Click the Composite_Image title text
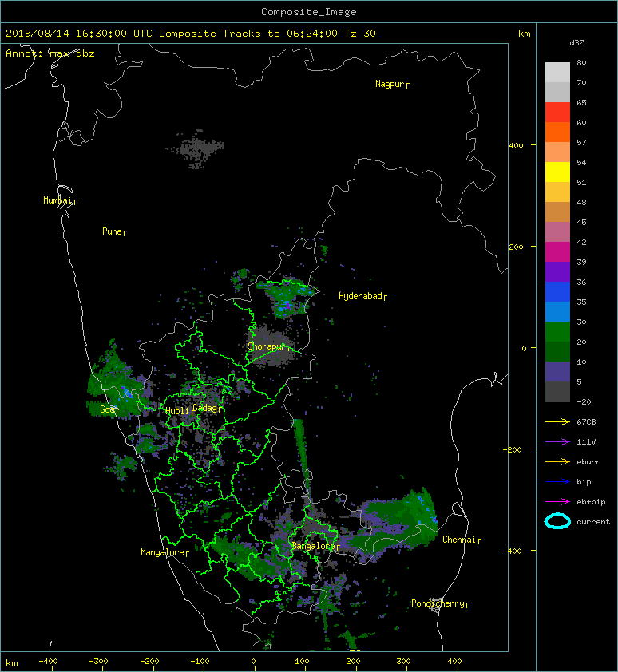Image resolution: width=618 pixels, height=672 pixels. point(309,12)
